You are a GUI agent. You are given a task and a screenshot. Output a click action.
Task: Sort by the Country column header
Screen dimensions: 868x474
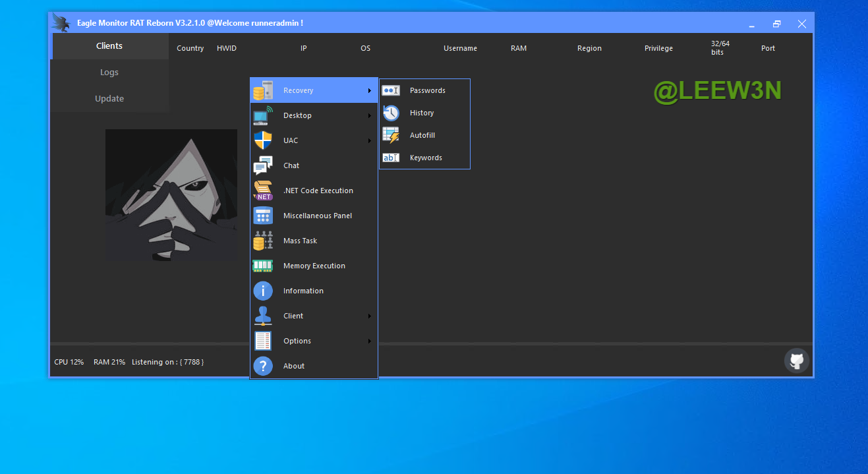190,48
